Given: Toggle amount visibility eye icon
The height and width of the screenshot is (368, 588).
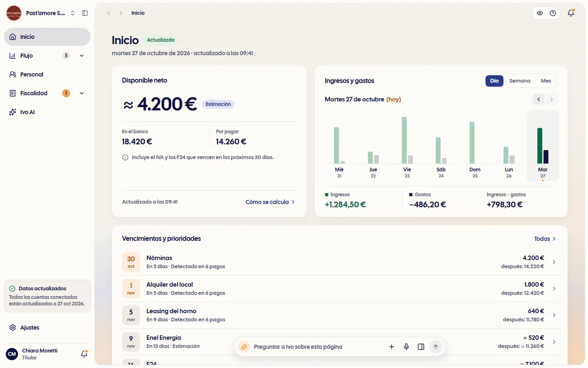Looking at the screenshot, I should [x=540, y=13].
